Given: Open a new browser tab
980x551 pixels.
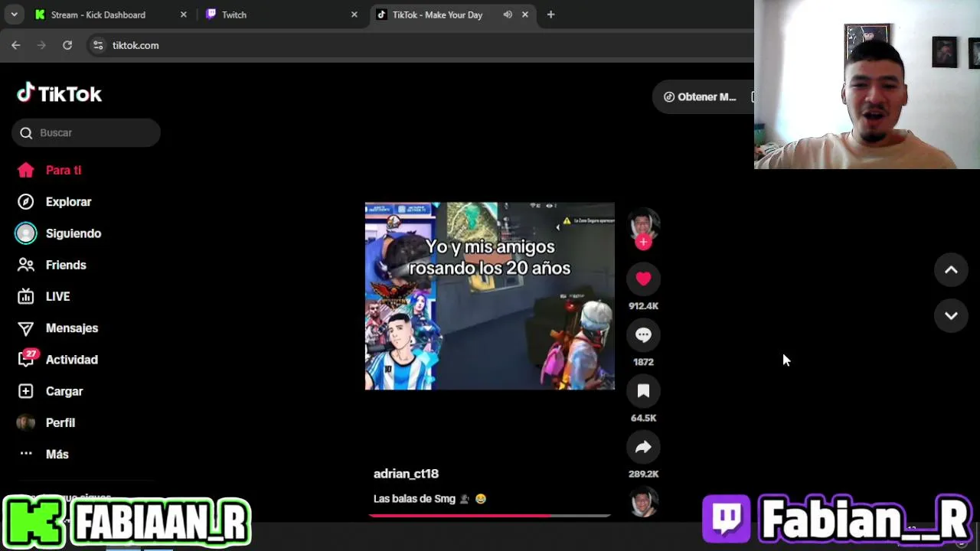Looking at the screenshot, I should 550,15.
